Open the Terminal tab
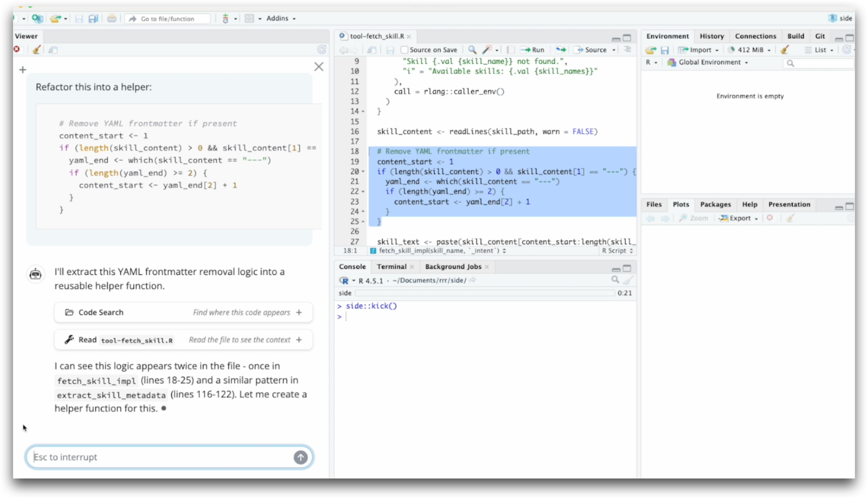The image size is (868, 498). click(x=391, y=267)
